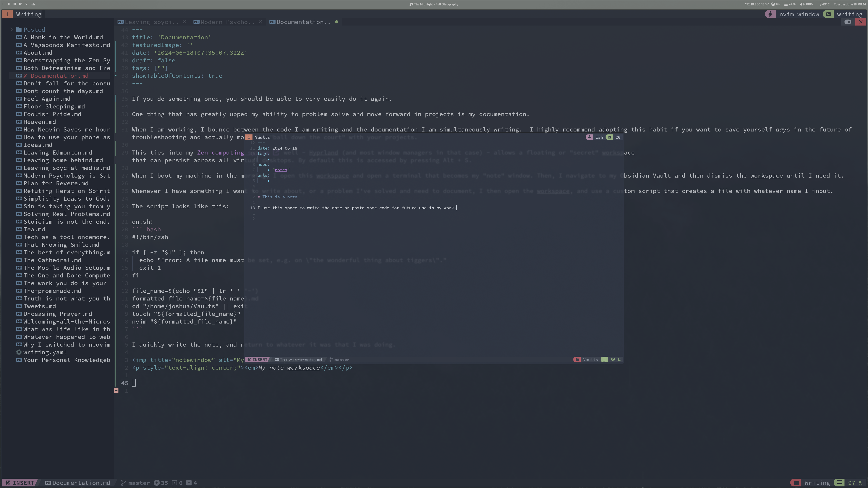Close the Leaving soyci.. buffer tab

[184, 22]
